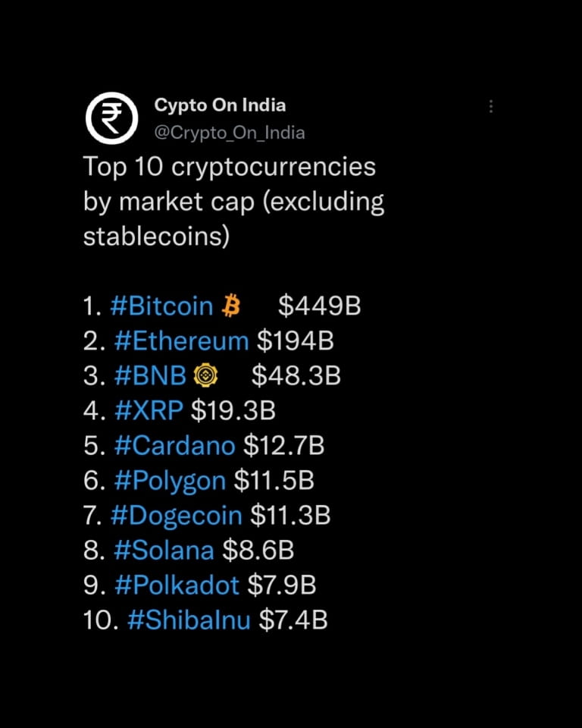Image resolution: width=582 pixels, height=728 pixels.
Task: Open the #Bitcoin hashtag
Action: pyautogui.click(x=161, y=306)
